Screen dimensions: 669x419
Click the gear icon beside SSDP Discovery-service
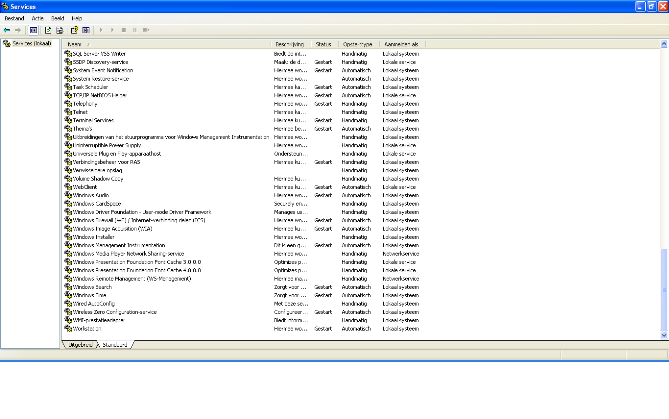tap(68, 62)
